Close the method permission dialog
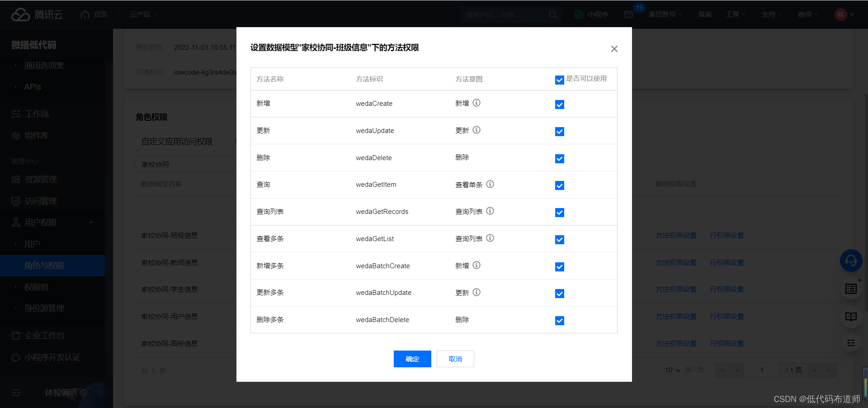 click(614, 49)
